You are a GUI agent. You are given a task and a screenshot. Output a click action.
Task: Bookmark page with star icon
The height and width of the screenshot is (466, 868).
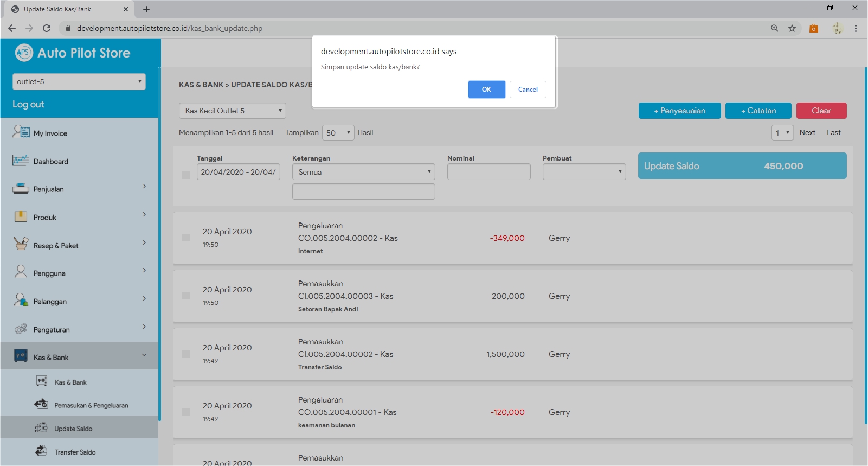(792, 28)
